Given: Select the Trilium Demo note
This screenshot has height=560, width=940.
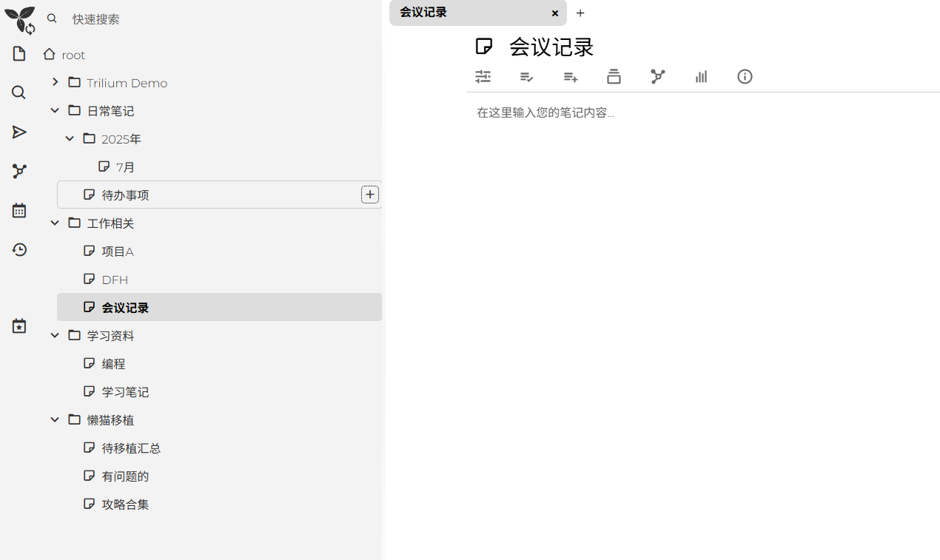Looking at the screenshot, I should click(127, 83).
